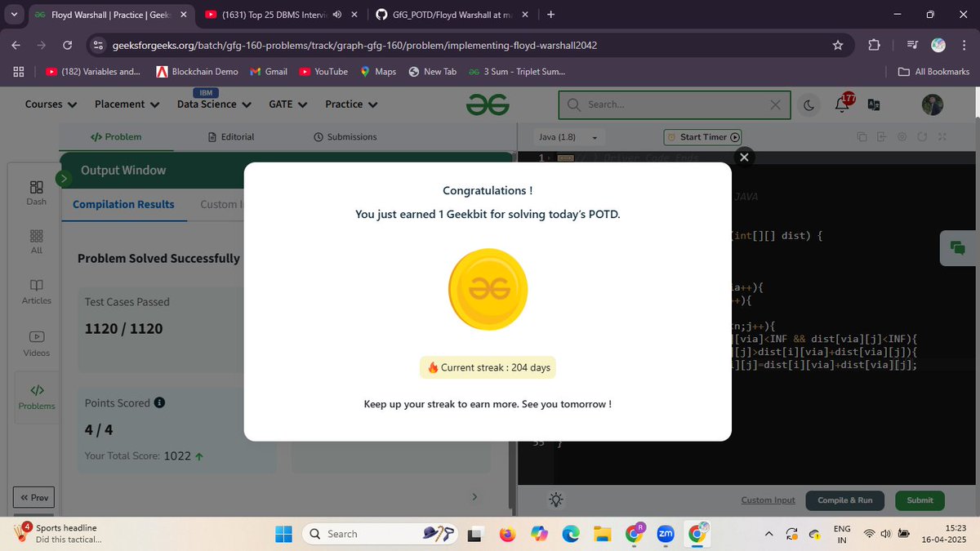Screen dimensions: 980x551
Task: Start the Timer button
Action: [x=702, y=137]
